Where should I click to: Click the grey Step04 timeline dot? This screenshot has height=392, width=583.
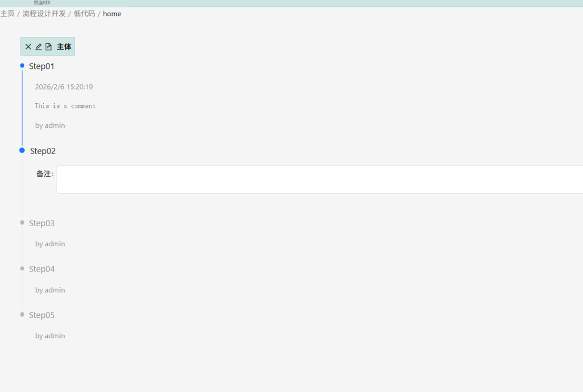coord(22,268)
